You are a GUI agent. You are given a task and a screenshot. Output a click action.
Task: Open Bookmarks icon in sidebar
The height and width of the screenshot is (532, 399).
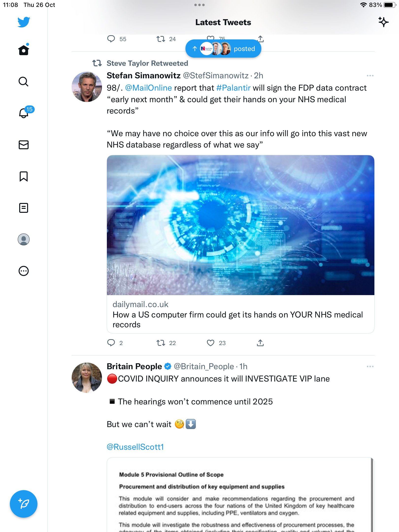point(24,176)
